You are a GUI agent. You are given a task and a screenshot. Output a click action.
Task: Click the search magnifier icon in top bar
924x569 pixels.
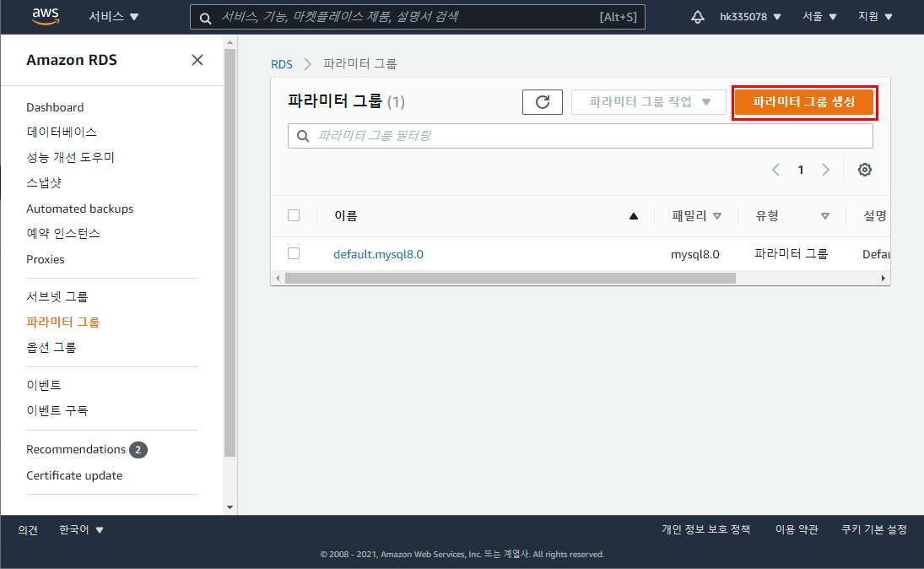pyautogui.click(x=205, y=18)
